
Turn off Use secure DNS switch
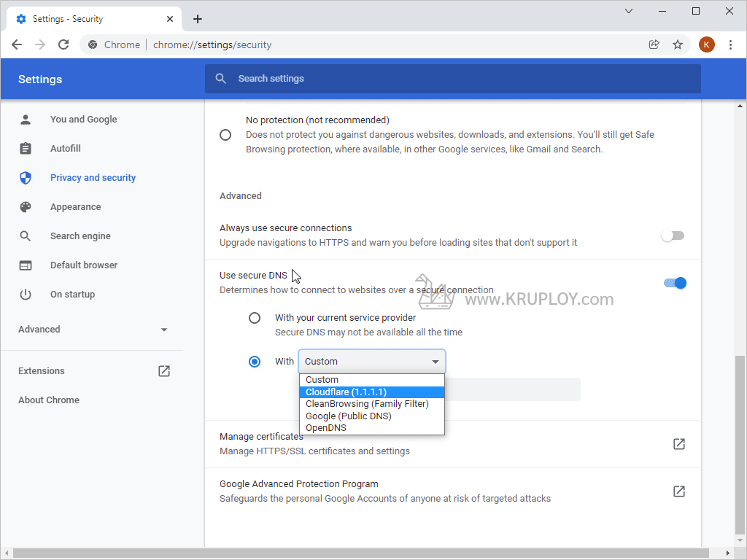click(675, 283)
